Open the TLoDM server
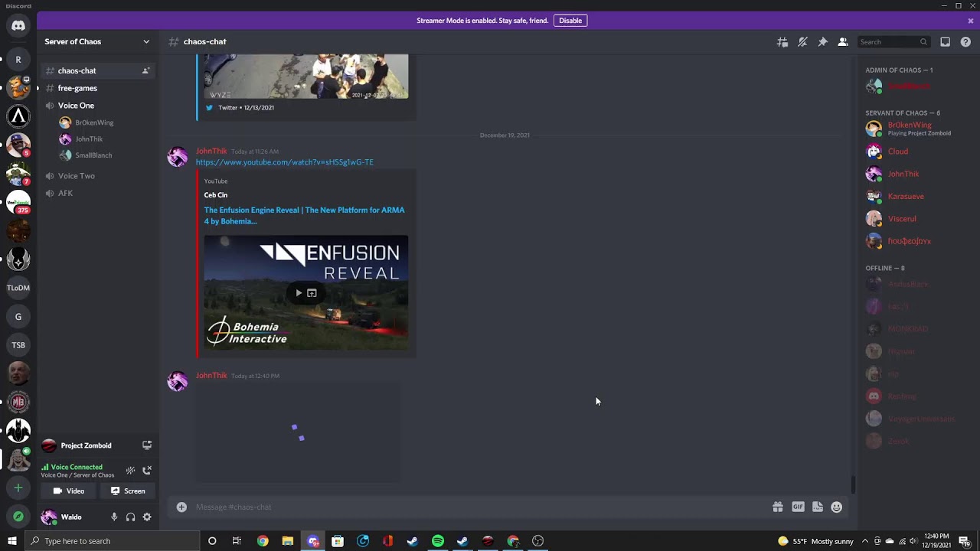 [x=18, y=288]
